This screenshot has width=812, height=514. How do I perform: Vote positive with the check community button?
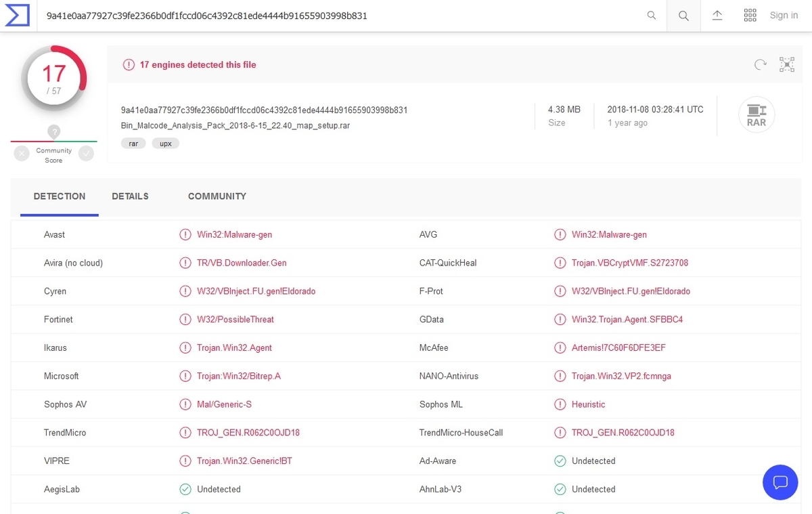point(86,154)
